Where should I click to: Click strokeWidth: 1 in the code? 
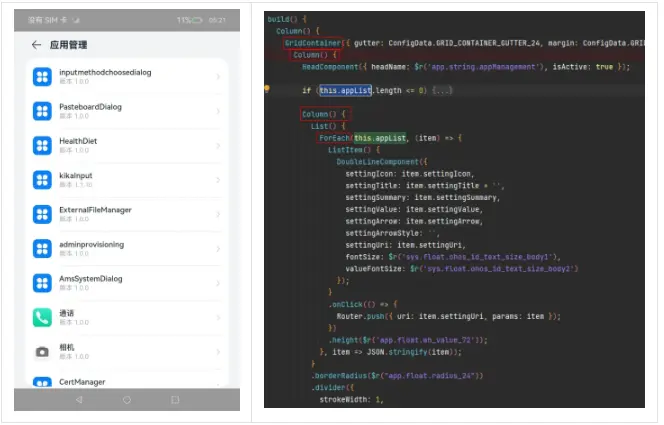[x=353, y=400]
